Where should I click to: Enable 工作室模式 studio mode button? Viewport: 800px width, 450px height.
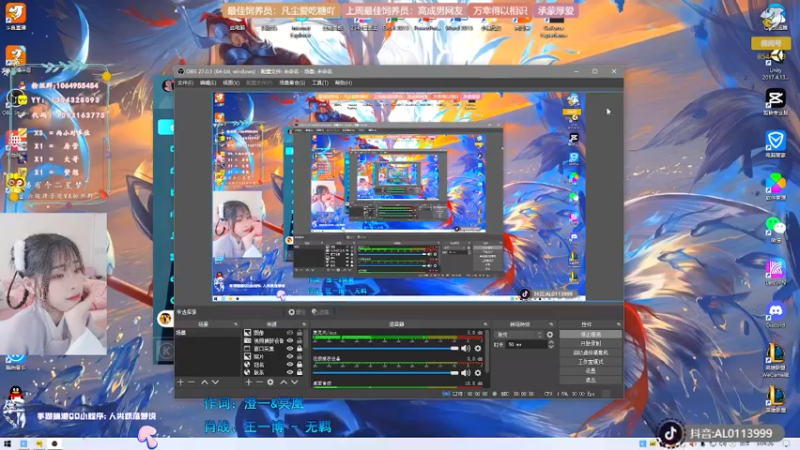pyautogui.click(x=590, y=362)
